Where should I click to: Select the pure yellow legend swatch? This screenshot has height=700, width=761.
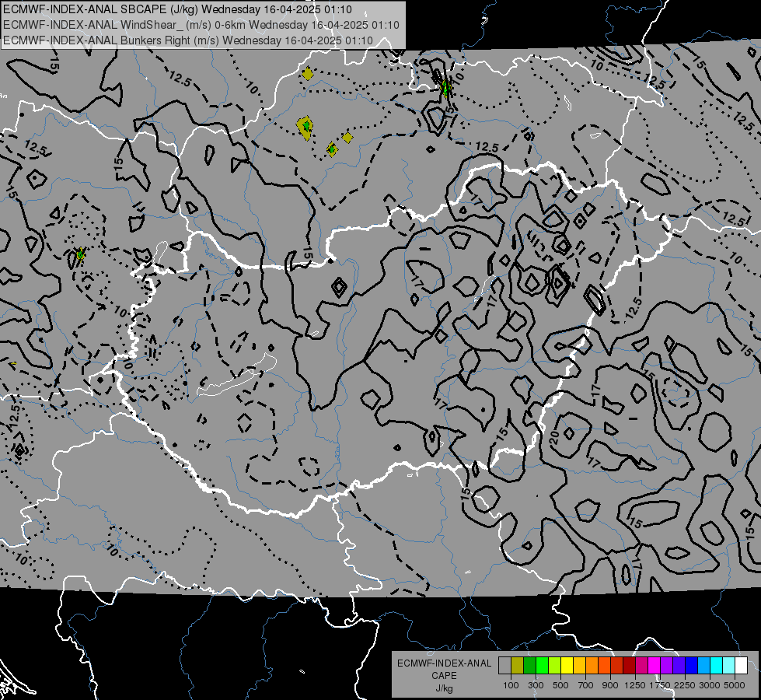tap(567, 666)
